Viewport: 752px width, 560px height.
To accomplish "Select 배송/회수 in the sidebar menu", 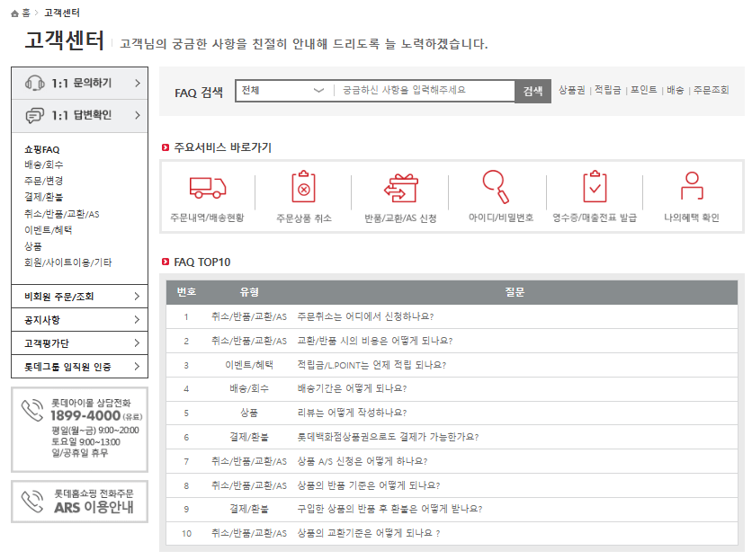I will 44,164.
